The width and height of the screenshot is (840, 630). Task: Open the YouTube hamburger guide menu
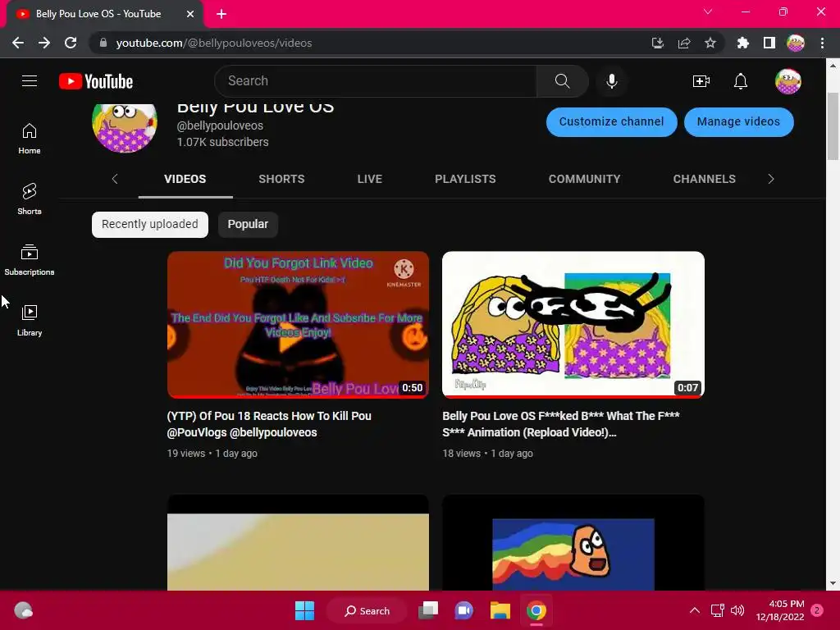(30, 81)
